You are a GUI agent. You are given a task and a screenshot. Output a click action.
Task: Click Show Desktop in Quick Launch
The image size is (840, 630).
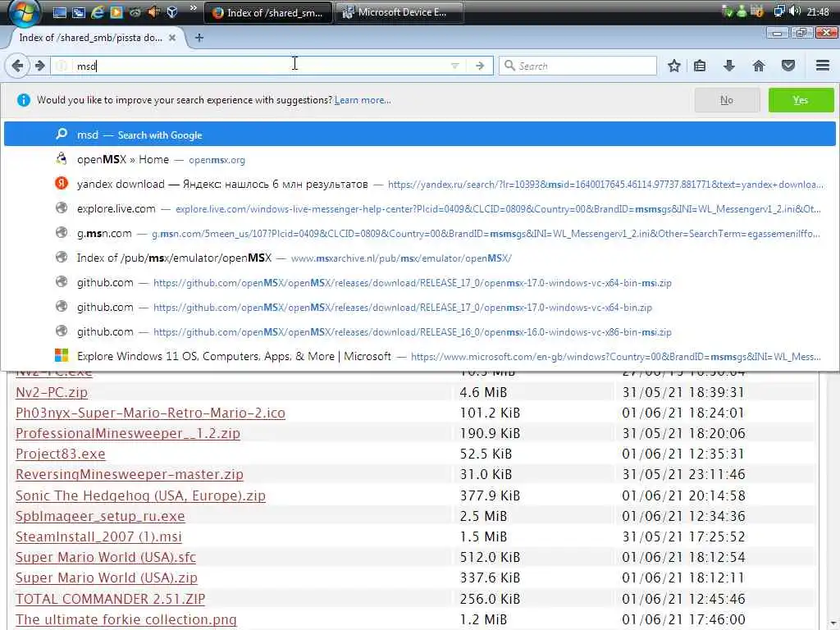tap(60, 12)
